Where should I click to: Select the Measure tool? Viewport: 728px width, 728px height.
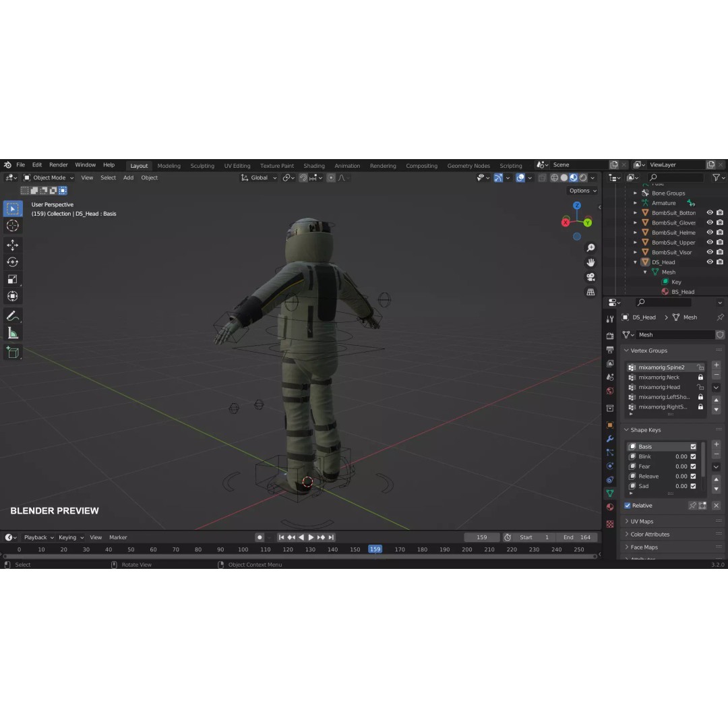pyautogui.click(x=13, y=334)
